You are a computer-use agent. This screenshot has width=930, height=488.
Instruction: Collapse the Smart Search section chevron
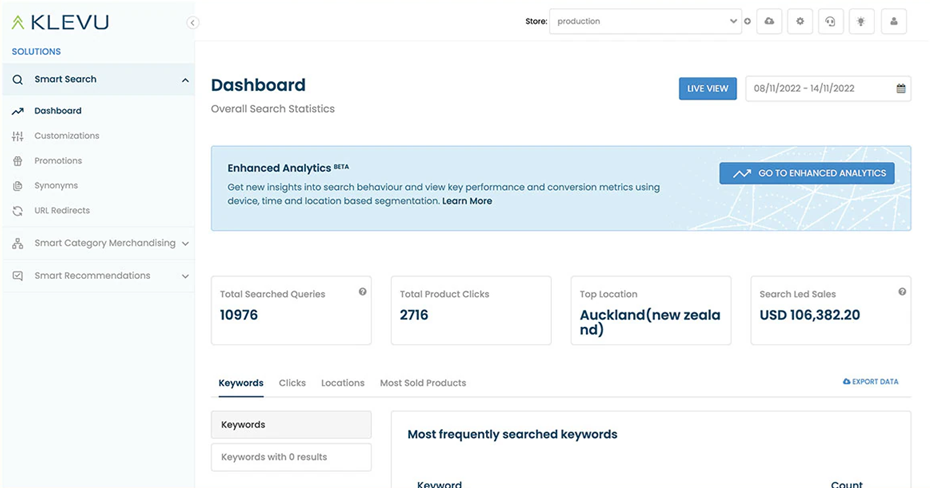pyautogui.click(x=185, y=80)
